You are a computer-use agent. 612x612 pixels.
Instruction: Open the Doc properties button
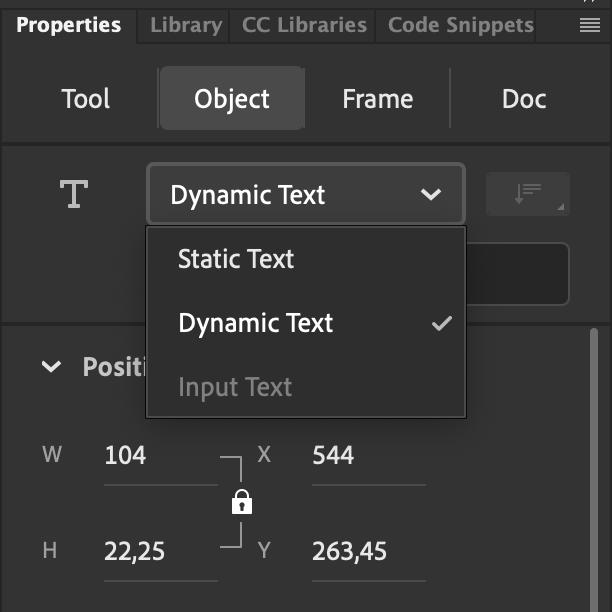[x=523, y=99]
